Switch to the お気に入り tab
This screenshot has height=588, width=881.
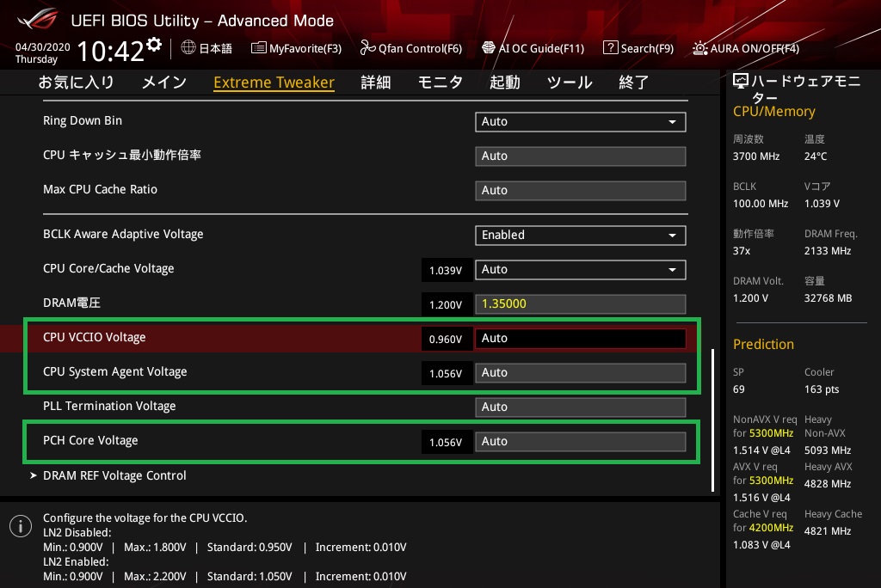76,83
